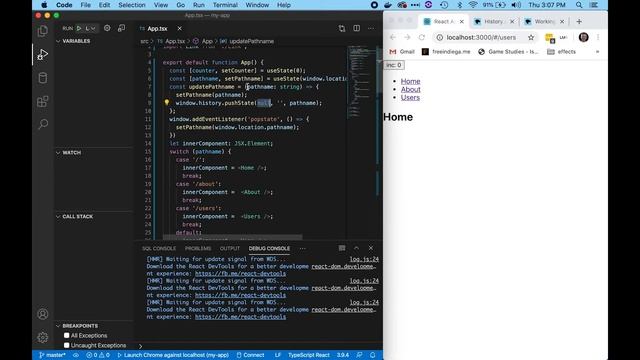Reload the page in Chrome
The width and height of the screenshot is (640, 360).
click(422, 37)
